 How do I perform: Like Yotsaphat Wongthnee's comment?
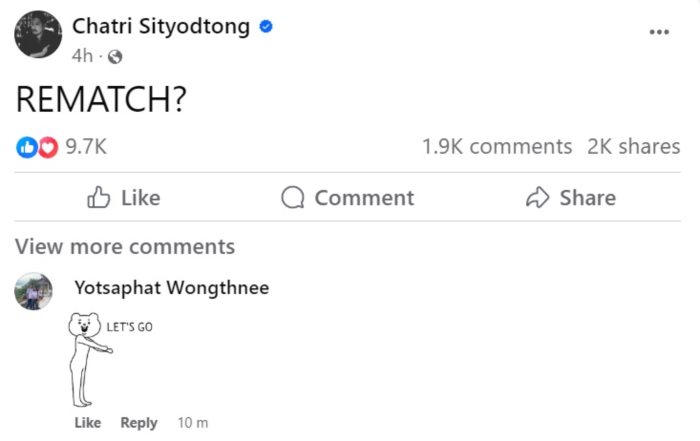[x=88, y=423]
